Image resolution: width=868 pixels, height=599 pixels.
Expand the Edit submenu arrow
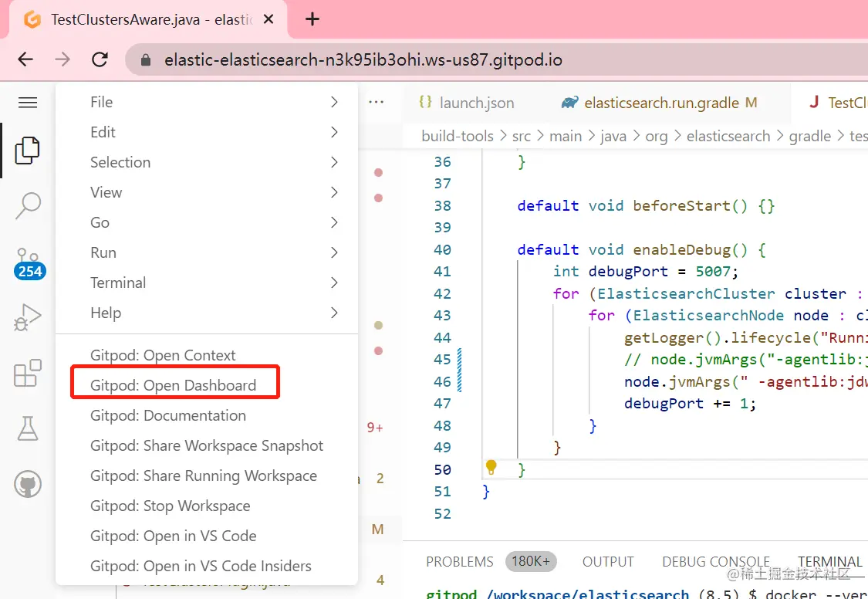coord(334,132)
